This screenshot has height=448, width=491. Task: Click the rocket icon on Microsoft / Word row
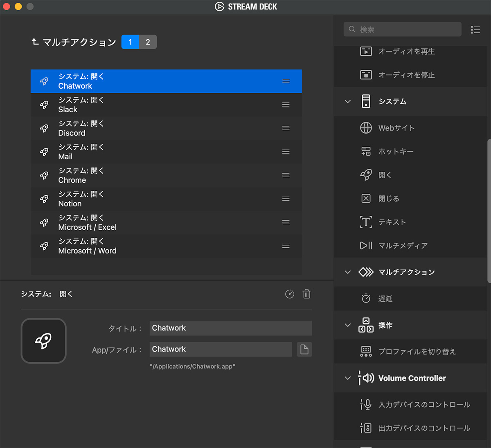[44, 246]
